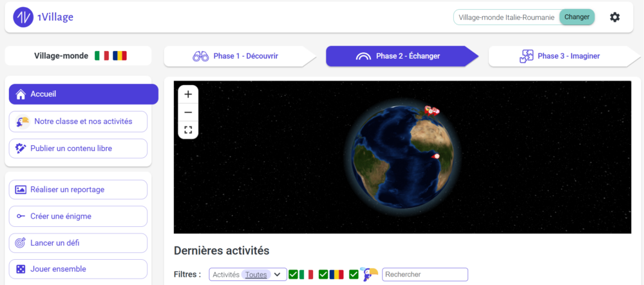Click the dropdown chevron in the Activités filter

278,274
